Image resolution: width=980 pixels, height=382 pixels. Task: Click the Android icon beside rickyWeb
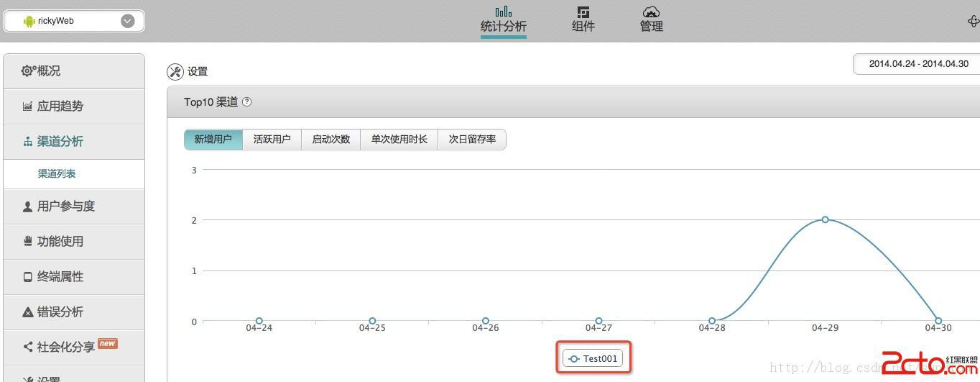pos(29,21)
